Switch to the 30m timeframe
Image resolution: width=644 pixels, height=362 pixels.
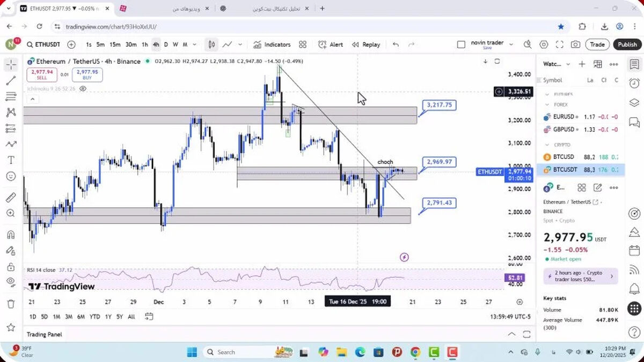(131, 45)
